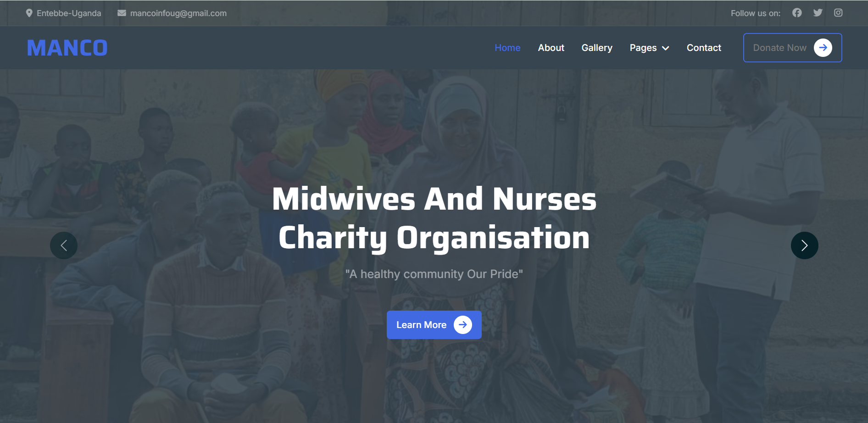Select the Home navigation link

(507, 48)
